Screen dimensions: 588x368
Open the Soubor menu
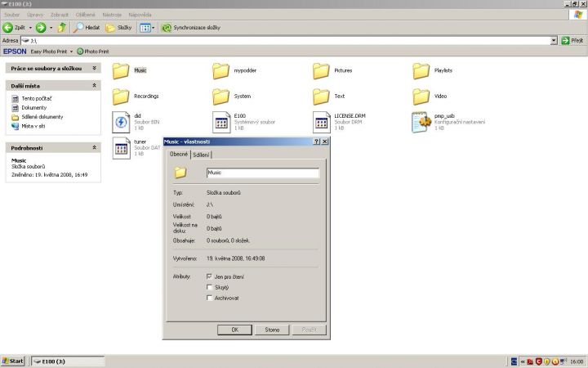[x=12, y=15]
